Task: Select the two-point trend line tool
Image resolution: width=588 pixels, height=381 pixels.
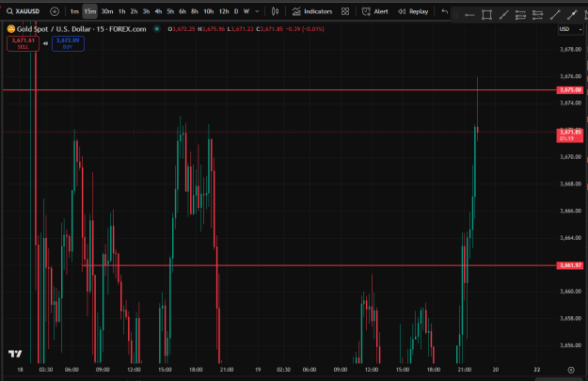Action: [555, 15]
